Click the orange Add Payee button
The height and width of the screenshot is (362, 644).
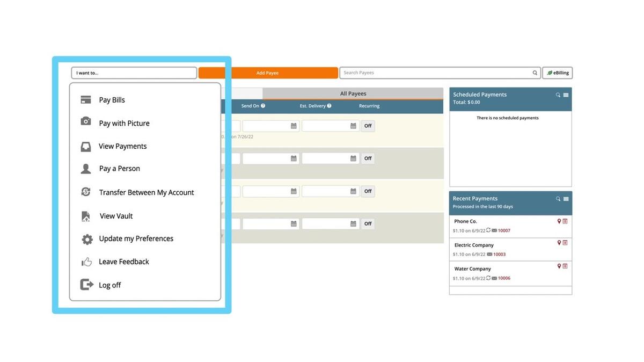click(x=268, y=73)
